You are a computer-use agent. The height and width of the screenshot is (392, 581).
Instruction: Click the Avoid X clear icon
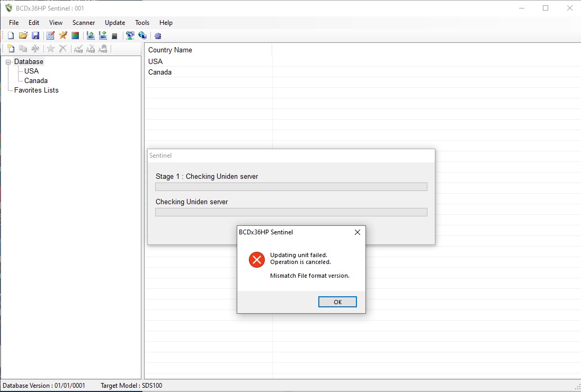[x=91, y=49]
